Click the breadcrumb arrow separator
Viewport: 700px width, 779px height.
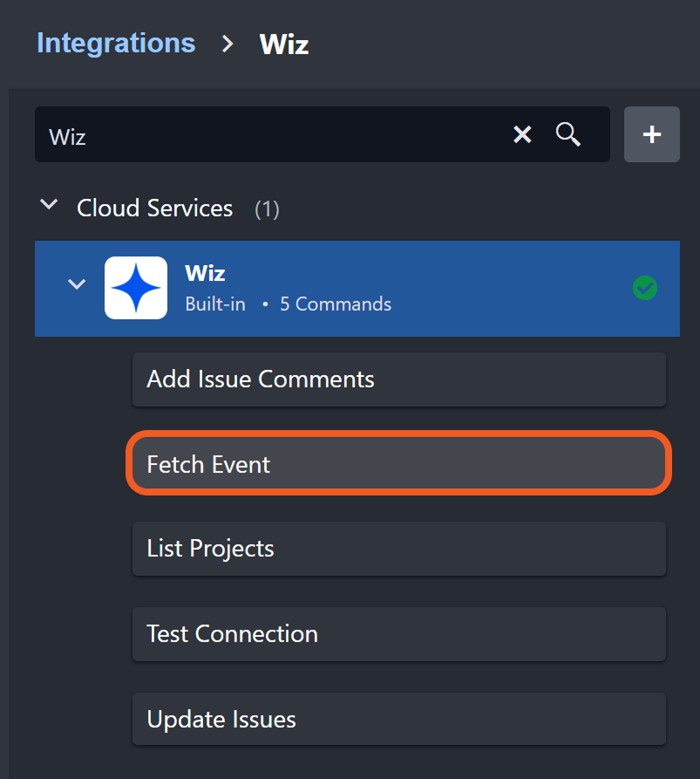point(228,44)
